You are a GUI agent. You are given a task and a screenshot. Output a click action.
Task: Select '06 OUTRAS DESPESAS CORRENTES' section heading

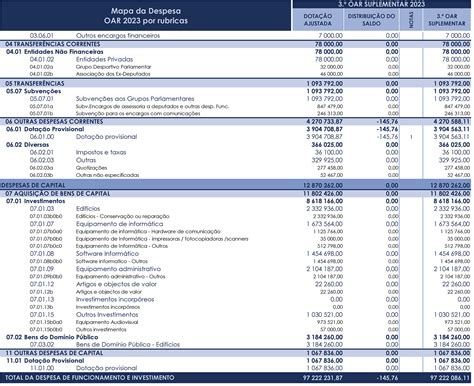pos(54,121)
